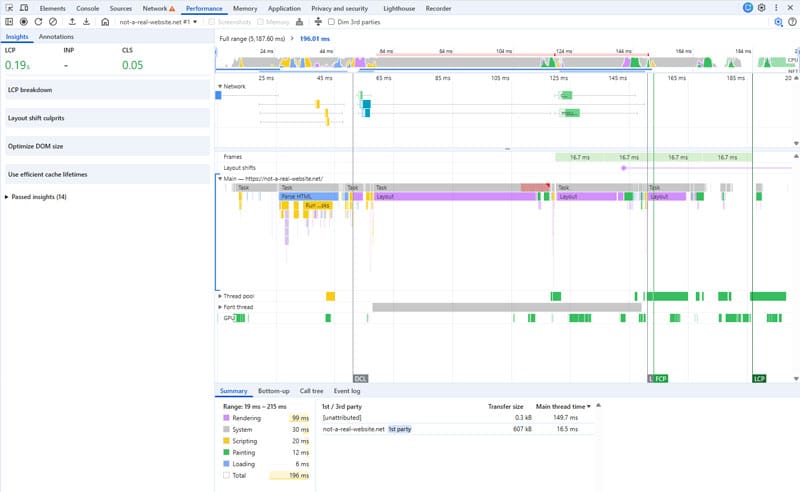Start recording with the record button
800x492 pixels.
click(23, 22)
